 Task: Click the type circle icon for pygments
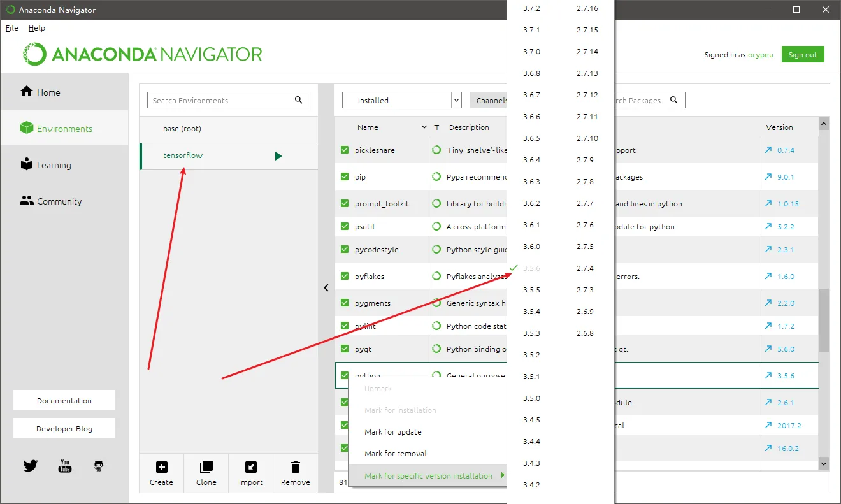click(436, 303)
